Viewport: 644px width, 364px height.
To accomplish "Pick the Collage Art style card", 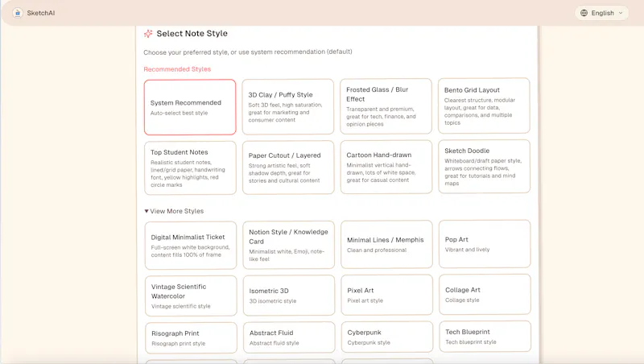I will click(x=485, y=295).
